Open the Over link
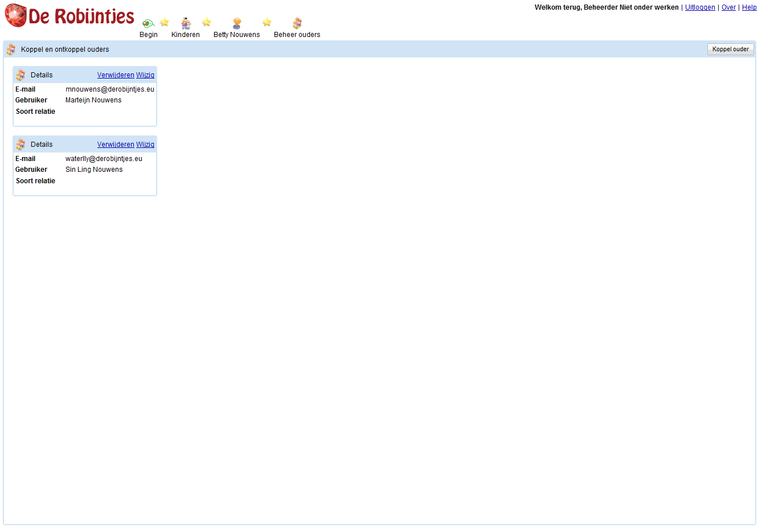The height and width of the screenshot is (532, 762). [x=728, y=7]
